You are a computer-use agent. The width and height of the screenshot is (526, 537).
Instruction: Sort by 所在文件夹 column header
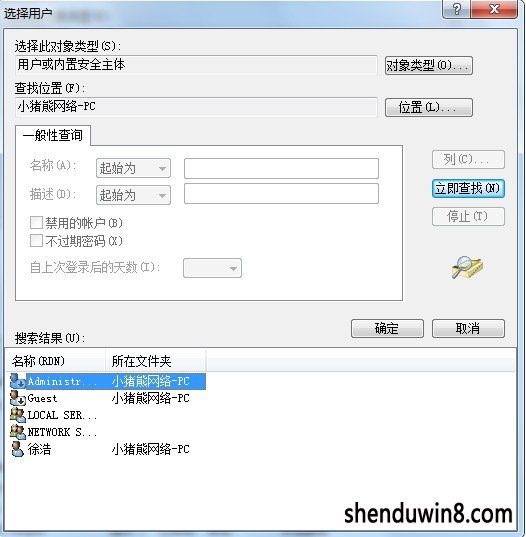tap(156, 361)
